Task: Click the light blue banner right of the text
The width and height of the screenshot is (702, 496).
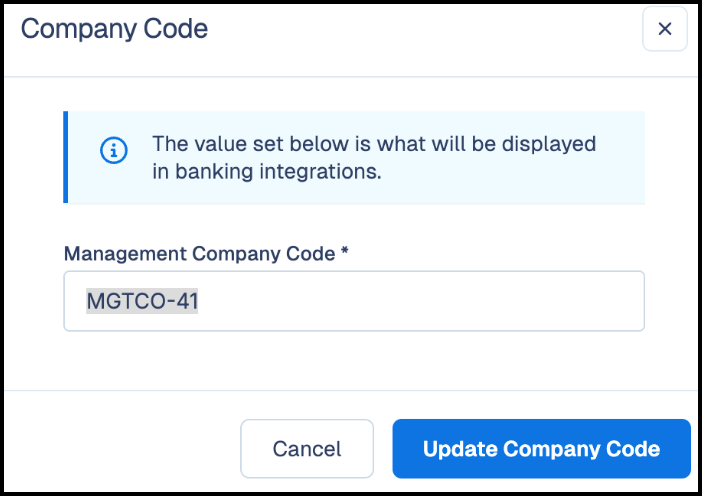Action: click(x=621, y=157)
